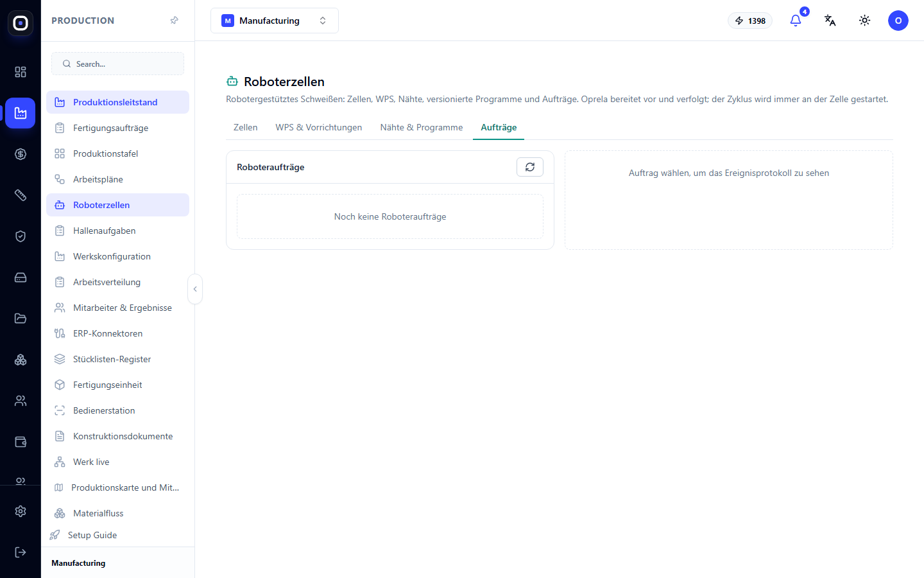Open the user avatar menu
This screenshot has width=924, height=578.
[x=898, y=21]
